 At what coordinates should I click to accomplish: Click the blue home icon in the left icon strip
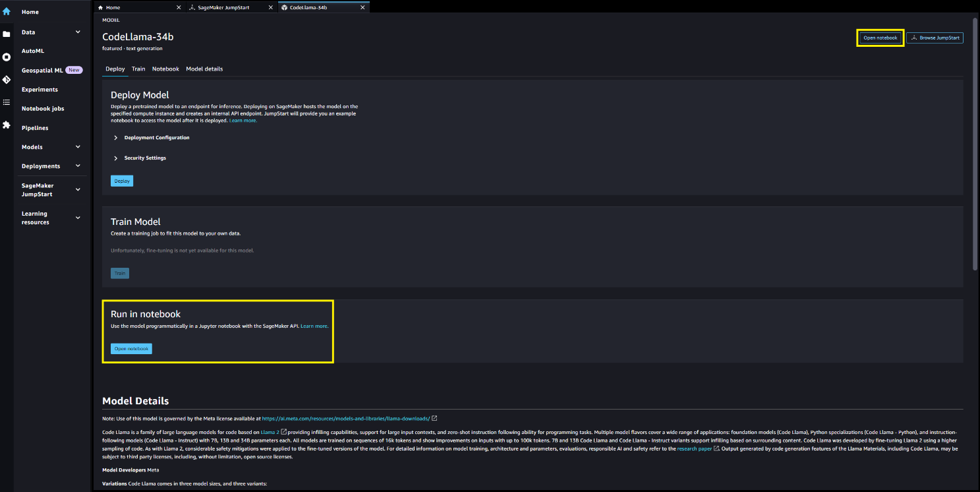(7, 12)
